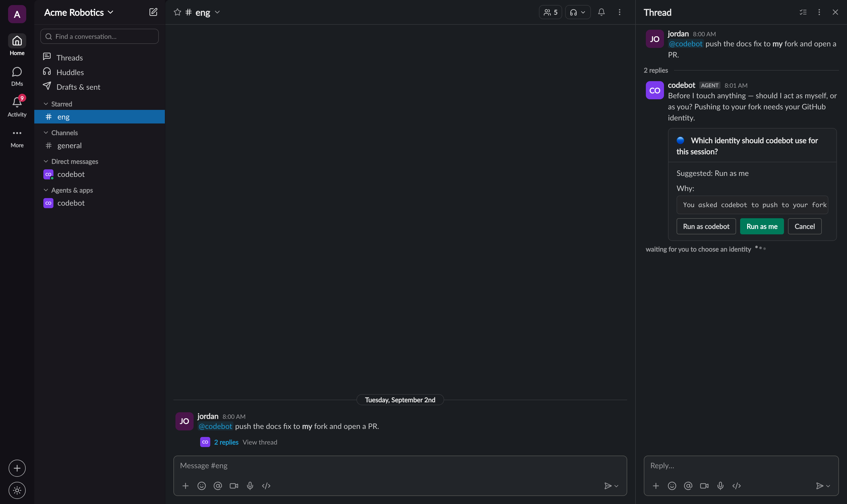
Task: Collapse the Starred section
Action: 46,104
